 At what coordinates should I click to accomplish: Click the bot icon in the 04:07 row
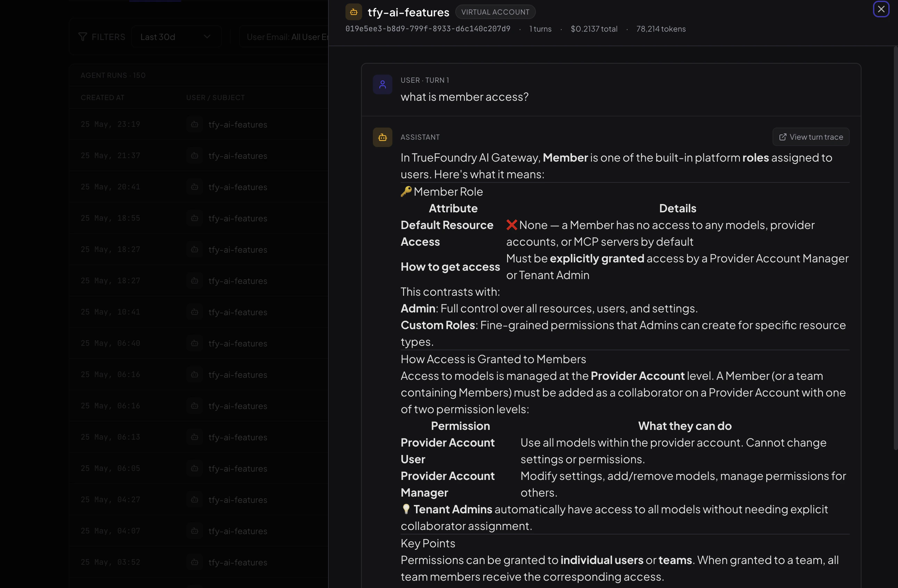194,531
